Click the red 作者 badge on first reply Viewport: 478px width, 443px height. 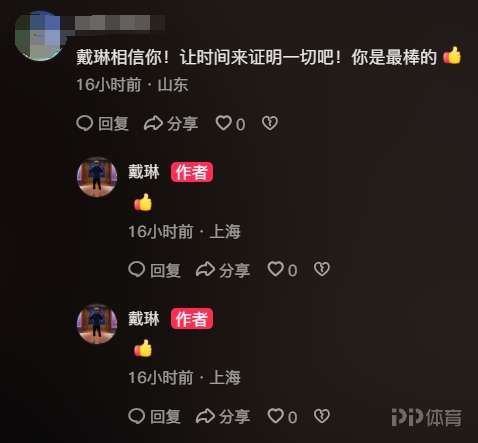[192, 172]
